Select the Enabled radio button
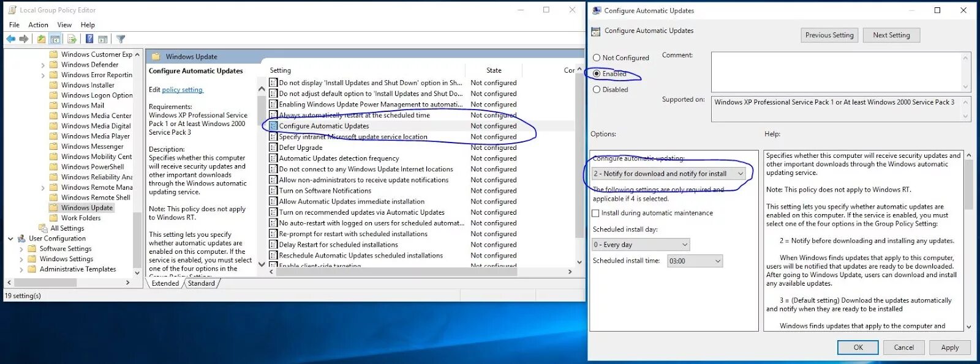This screenshot has width=980, height=364. tap(597, 74)
